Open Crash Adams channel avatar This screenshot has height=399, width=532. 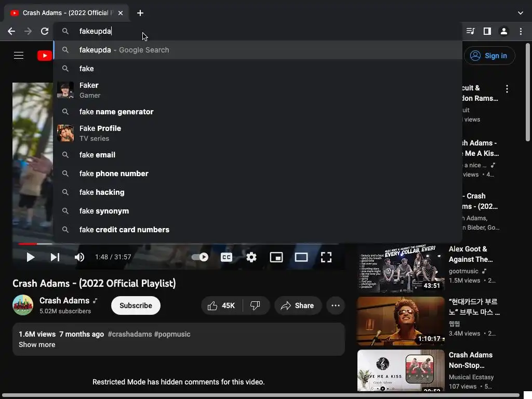23,305
